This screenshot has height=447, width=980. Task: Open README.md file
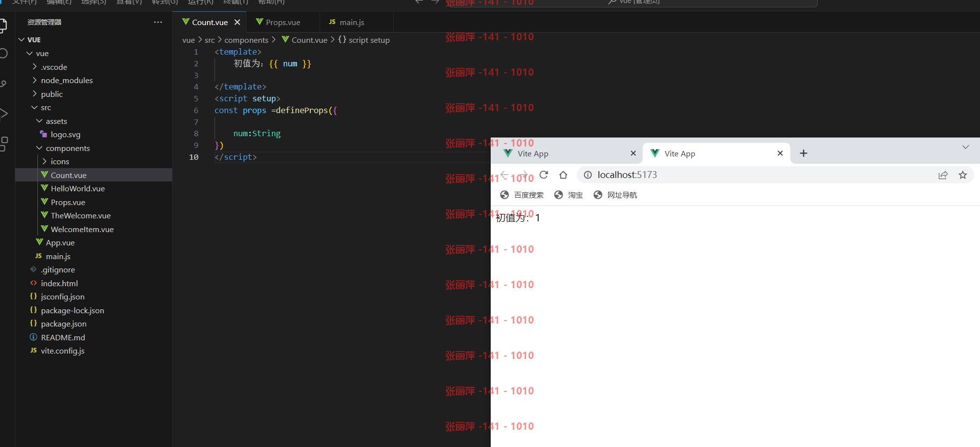[93, 337]
